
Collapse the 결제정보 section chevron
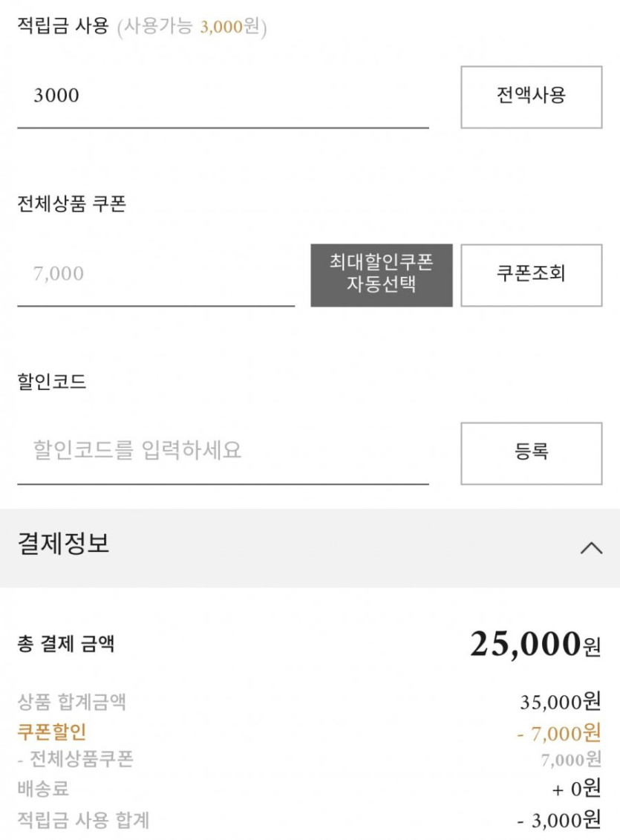tap(591, 548)
